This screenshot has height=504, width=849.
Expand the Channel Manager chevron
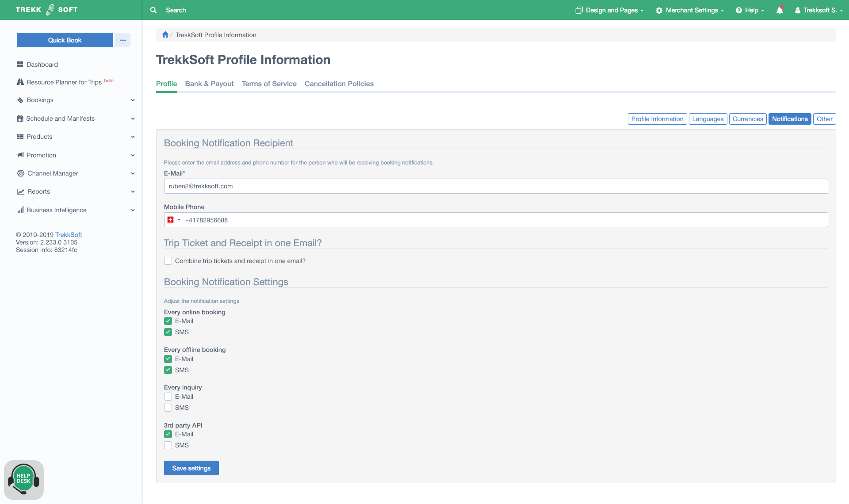[x=133, y=173]
